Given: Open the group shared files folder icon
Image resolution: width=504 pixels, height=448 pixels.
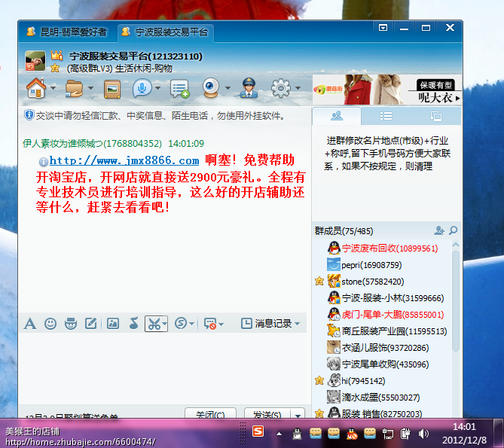Looking at the screenshot, I should point(74,88).
